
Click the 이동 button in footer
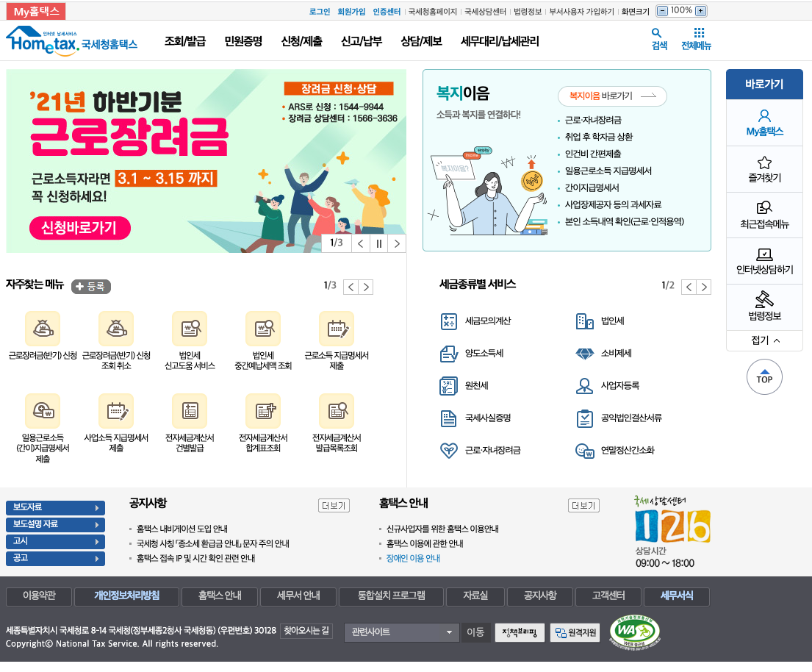475,632
